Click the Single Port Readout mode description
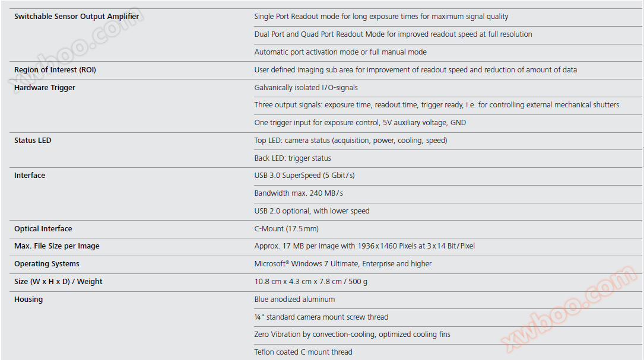644x360 pixels. point(381,17)
